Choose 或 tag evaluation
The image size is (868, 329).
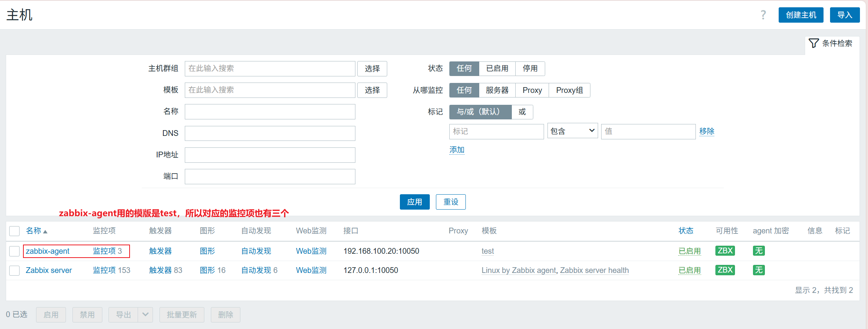coord(522,112)
